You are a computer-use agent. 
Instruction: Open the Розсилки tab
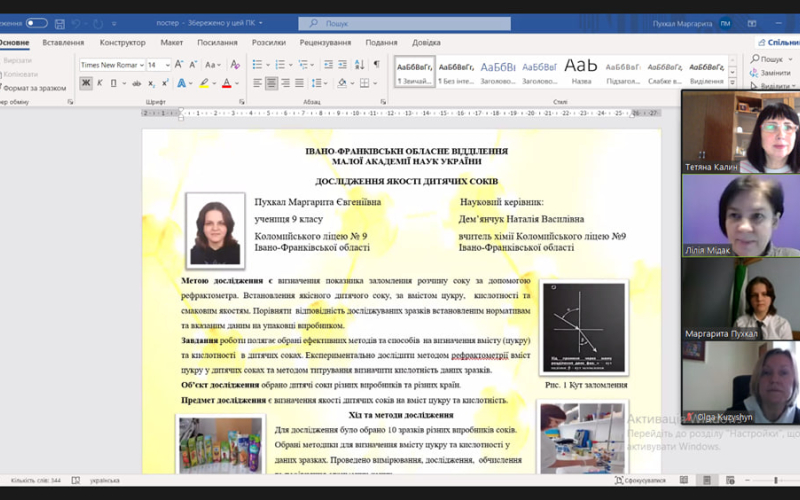pyautogui.click(x=269, y=42)
